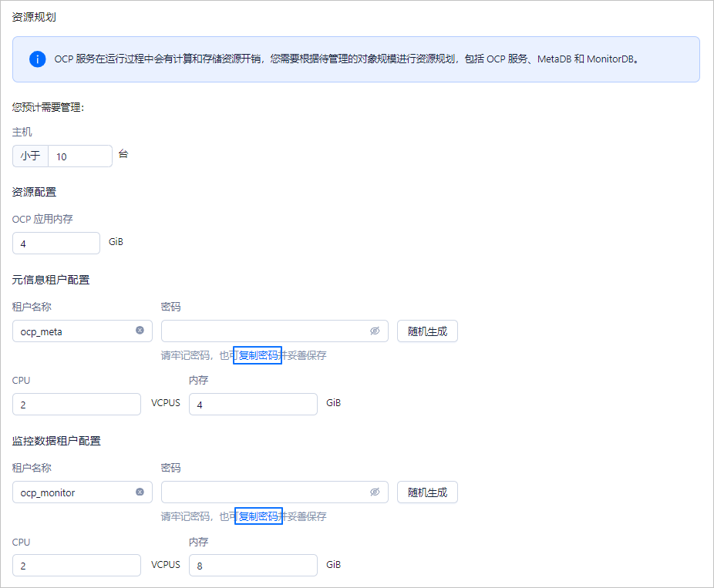Click the 资源配置 section heading
The height and width of the screenshot is (588, 714).
[34, 192]
